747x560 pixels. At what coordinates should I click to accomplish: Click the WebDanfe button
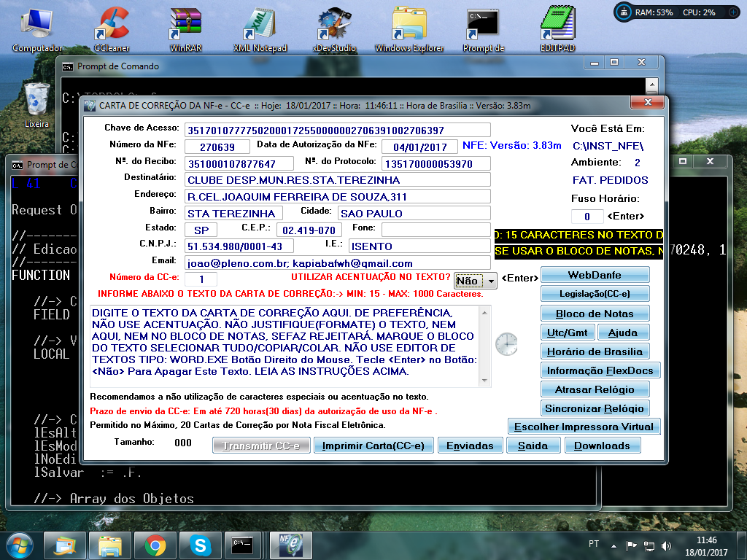tap(595, 275)
